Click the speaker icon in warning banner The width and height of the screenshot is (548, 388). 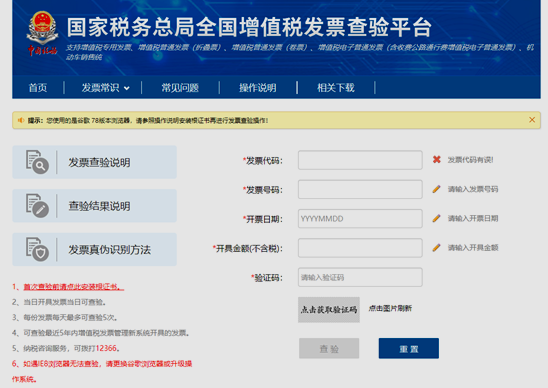(21, 120)
